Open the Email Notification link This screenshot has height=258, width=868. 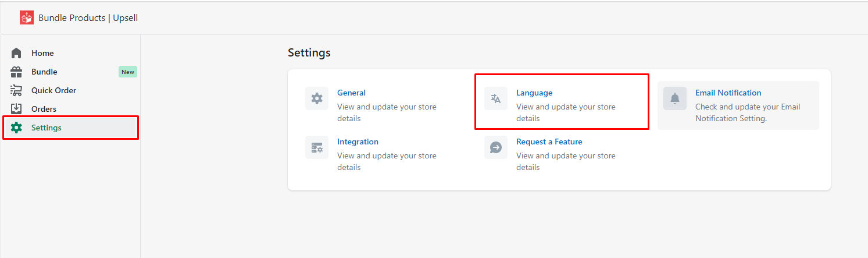point(728,93)
